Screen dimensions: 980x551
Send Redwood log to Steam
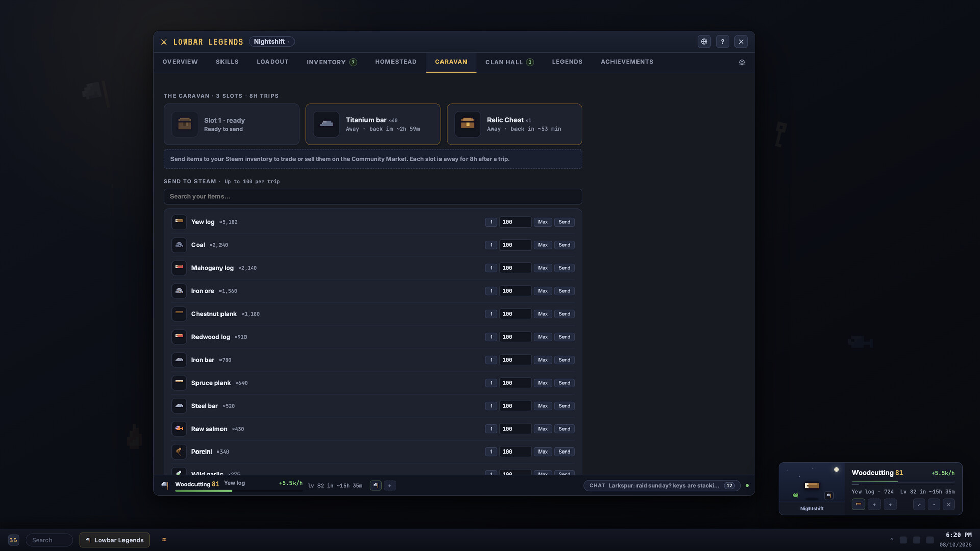click(x=565, y=337)
